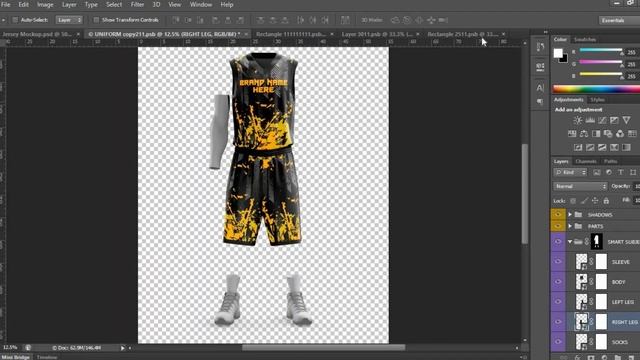Viewport: 640px width, 360px height.
Task: Enable Show Transform Controls checkbox
Action: 96,20
